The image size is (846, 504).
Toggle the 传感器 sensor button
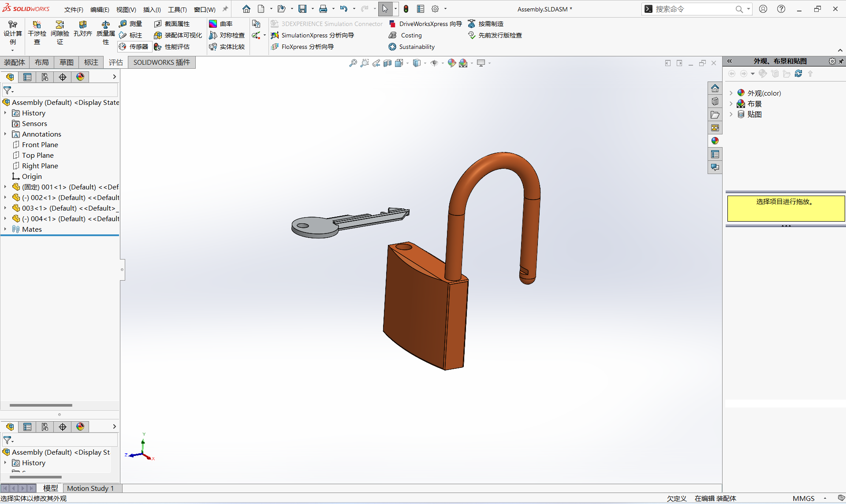[x=134, y=47]
